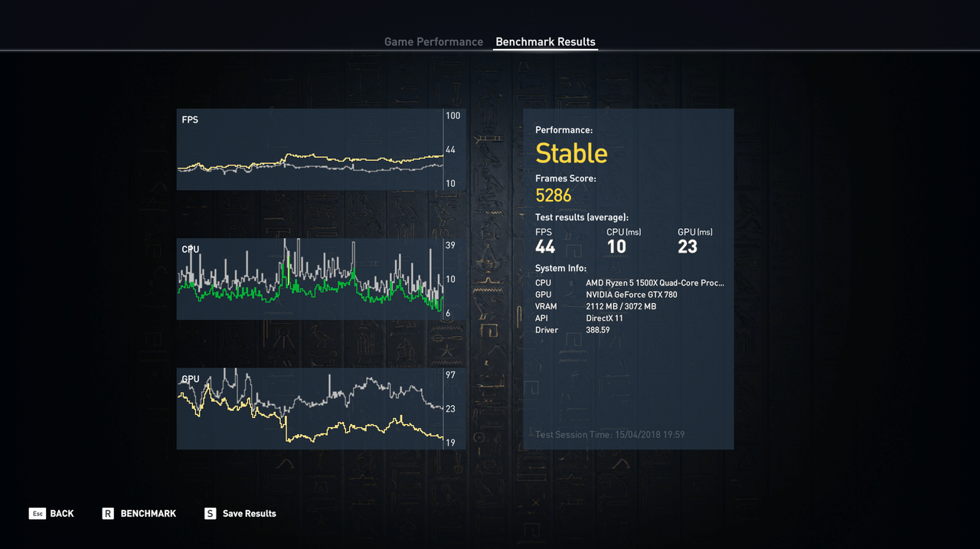980x549 pixels.
Task: Click the BACK button label
Action: point(62,514)
